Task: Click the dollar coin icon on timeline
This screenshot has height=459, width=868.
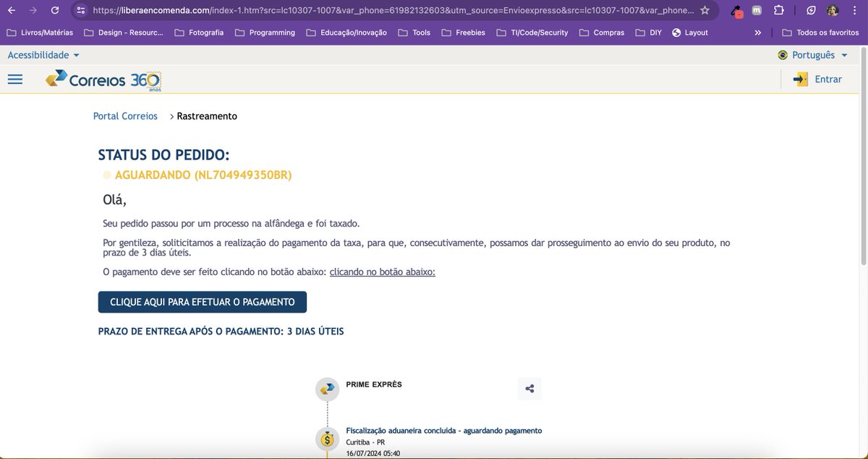Action: click(327, 439)
